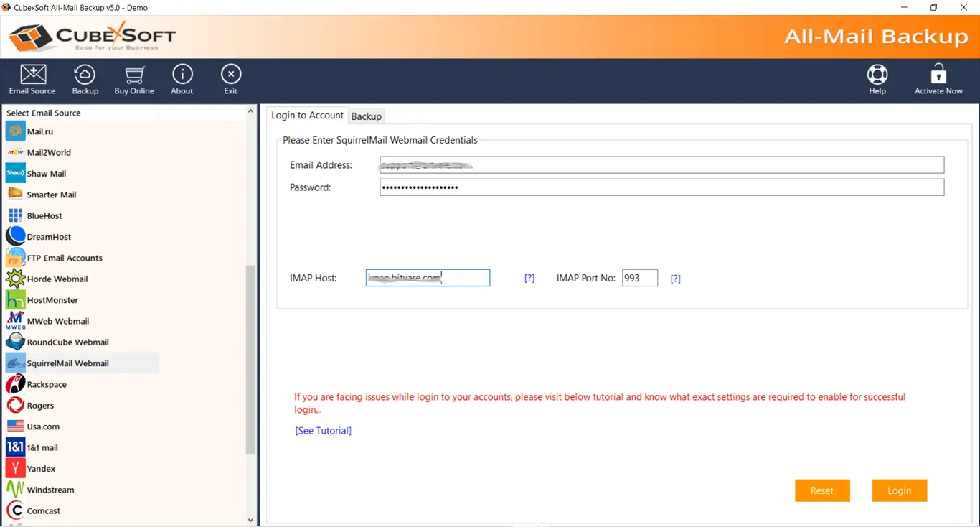This screenshot has width=980, height=527.
Task: Click the Login button
Action: [x=899, y=490]
